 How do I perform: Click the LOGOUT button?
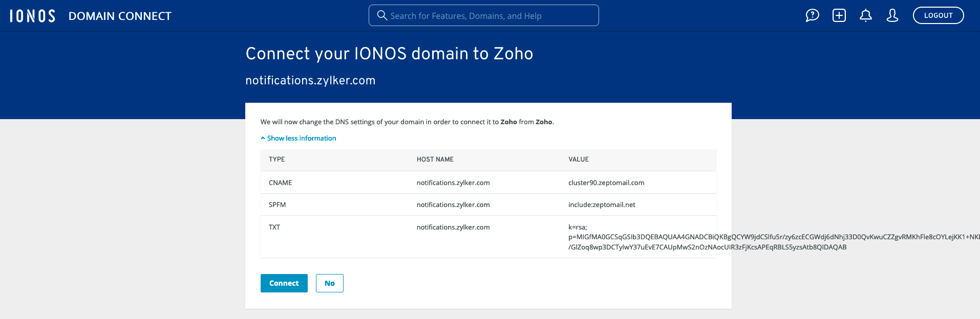(938, 15)
